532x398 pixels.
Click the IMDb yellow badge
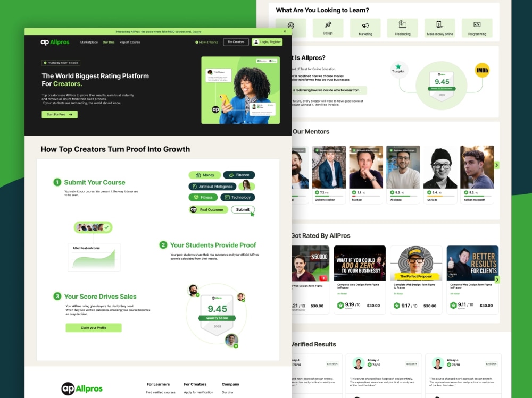(482, 71)
